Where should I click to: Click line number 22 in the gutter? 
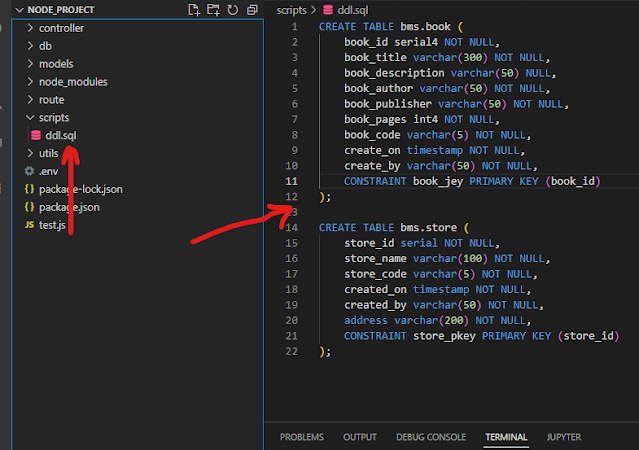pos(291,351)
